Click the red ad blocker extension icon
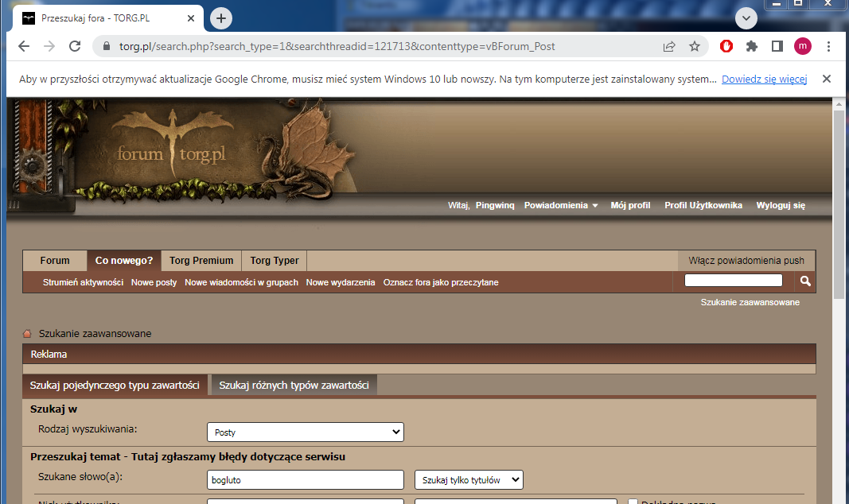Image resolution: width=849 pixels, height=504 pixels. coord(726,46)
